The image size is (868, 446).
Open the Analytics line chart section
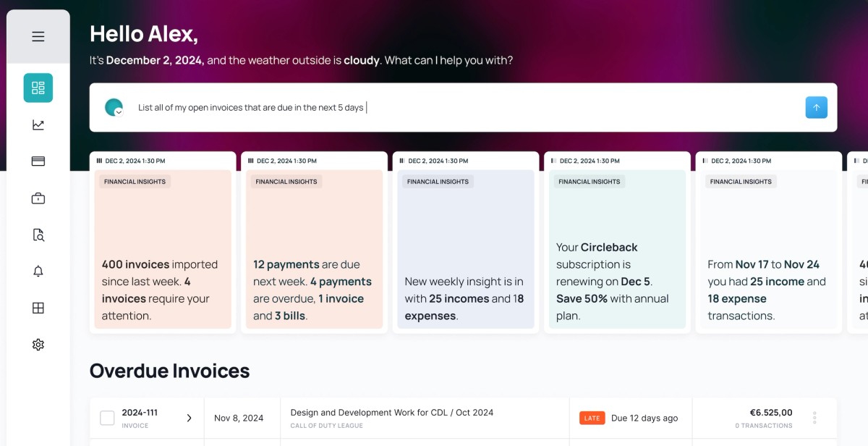point(38,124)
